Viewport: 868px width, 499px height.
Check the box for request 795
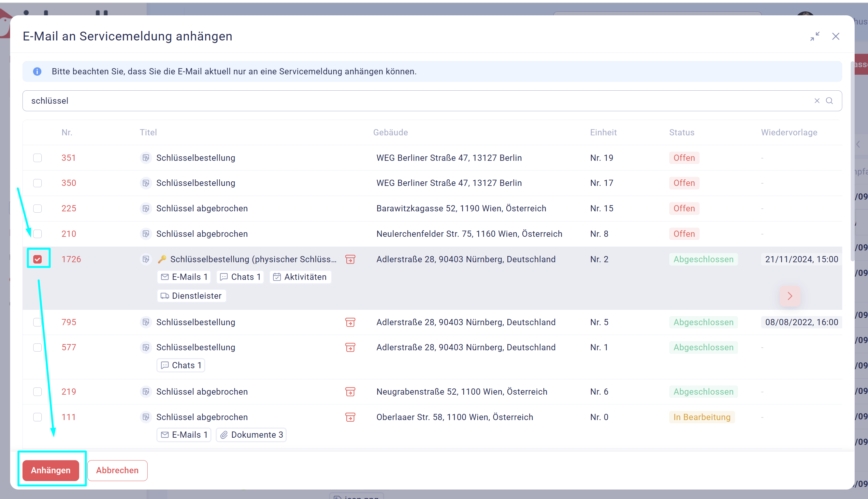pyautogui.click(x=37, y=322)
